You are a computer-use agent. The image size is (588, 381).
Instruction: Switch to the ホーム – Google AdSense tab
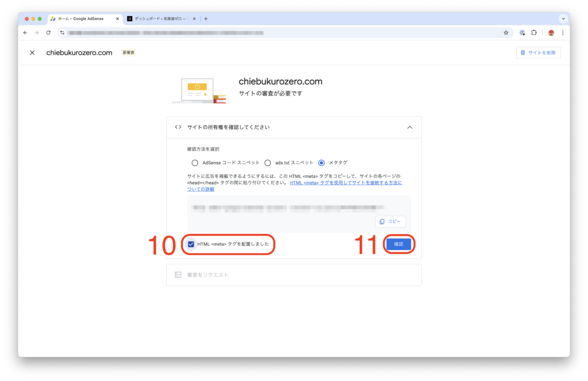click(84, 19)
